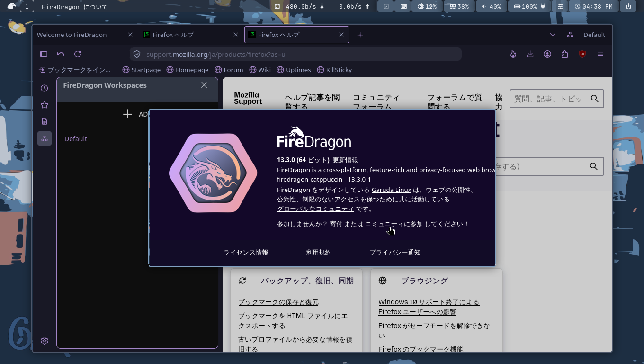Click the search magnifier in the Mozilla Support header
Image resolution: width=644 pixels, height=364 pixels.
[x=595, y=99]
